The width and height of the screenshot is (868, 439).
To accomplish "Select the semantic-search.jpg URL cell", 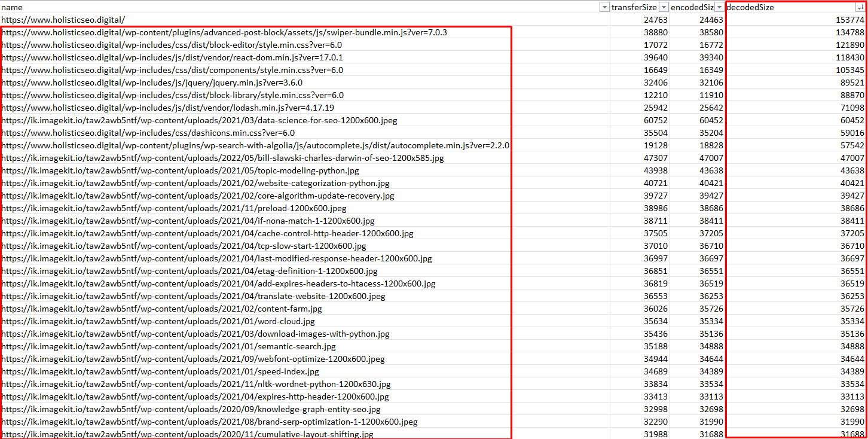I will pos(305,346).
